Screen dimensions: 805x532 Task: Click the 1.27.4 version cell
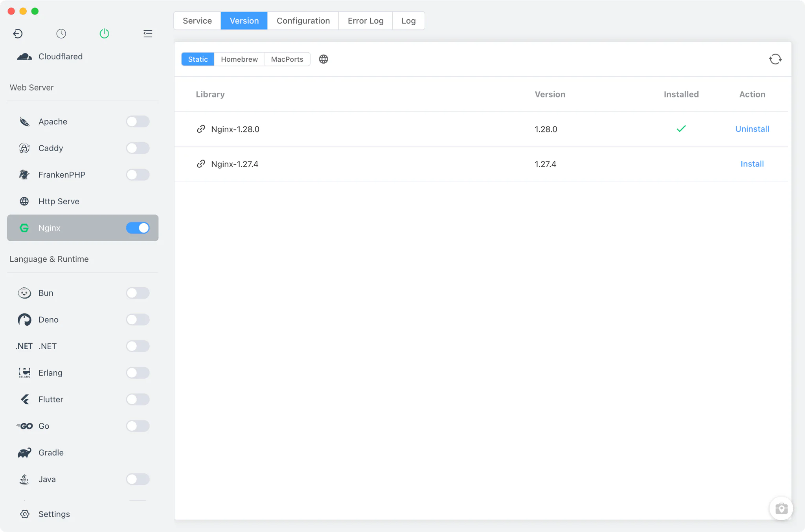point(545,164)
